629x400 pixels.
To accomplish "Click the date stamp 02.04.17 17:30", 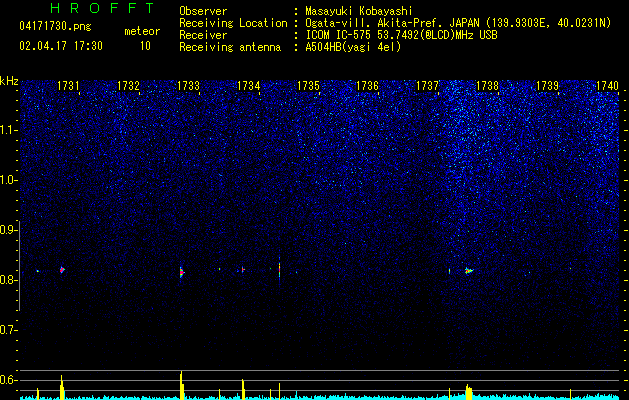I will [x=61, y=46].
